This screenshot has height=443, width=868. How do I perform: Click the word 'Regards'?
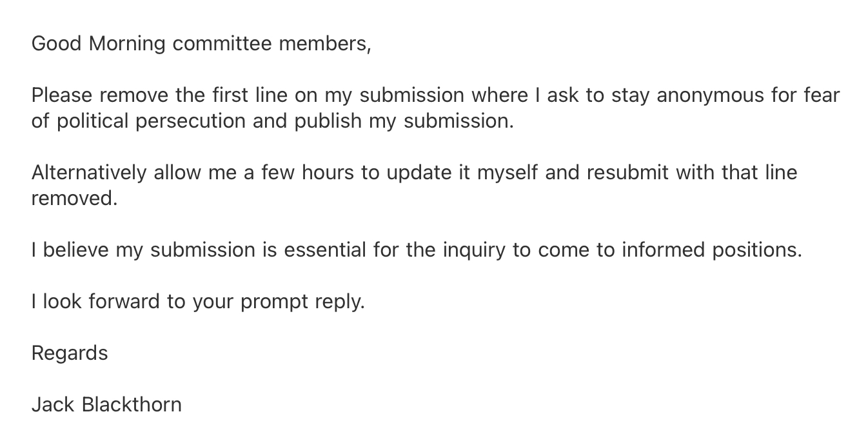click(70, 353)
